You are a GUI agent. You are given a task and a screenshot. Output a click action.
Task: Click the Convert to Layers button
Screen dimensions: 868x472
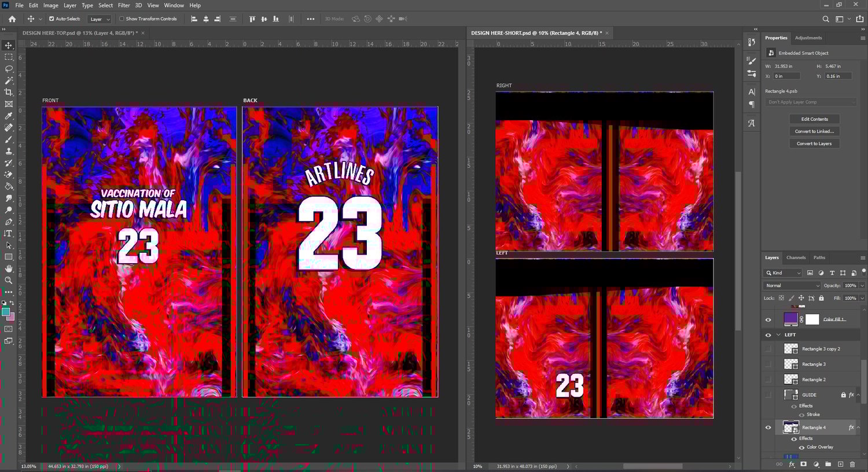[x=814, y=143]
